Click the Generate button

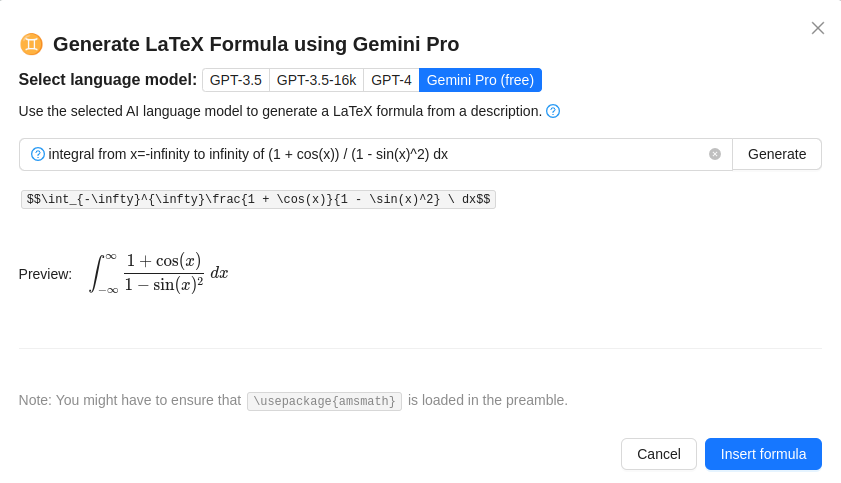coord(776,154)
